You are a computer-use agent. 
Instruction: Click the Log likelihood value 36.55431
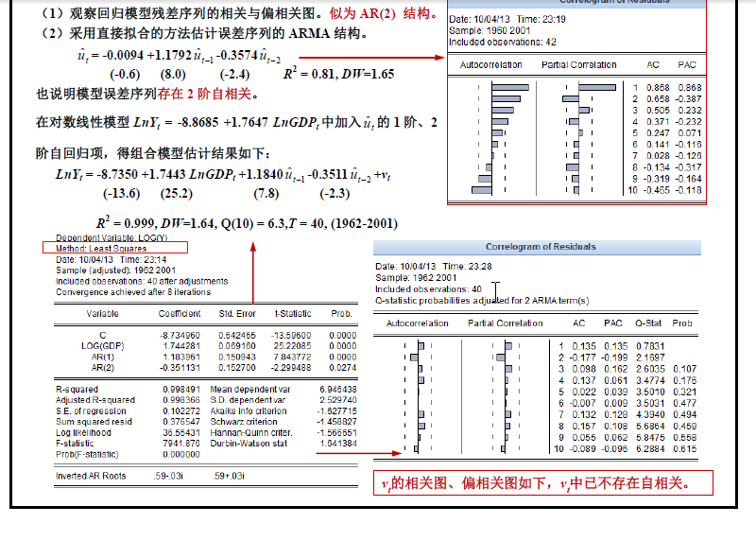tap(181, 433)
